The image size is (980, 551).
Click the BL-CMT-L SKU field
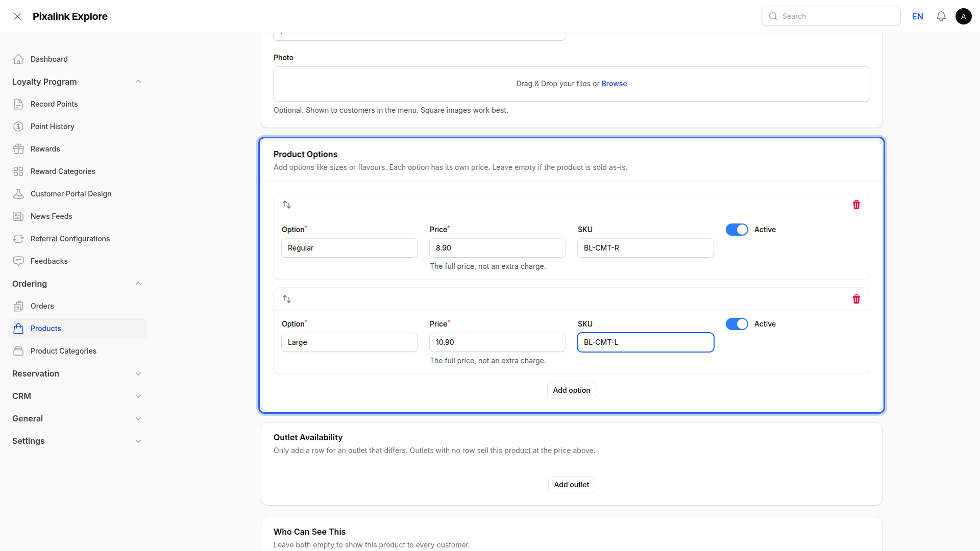coord(646,342)
